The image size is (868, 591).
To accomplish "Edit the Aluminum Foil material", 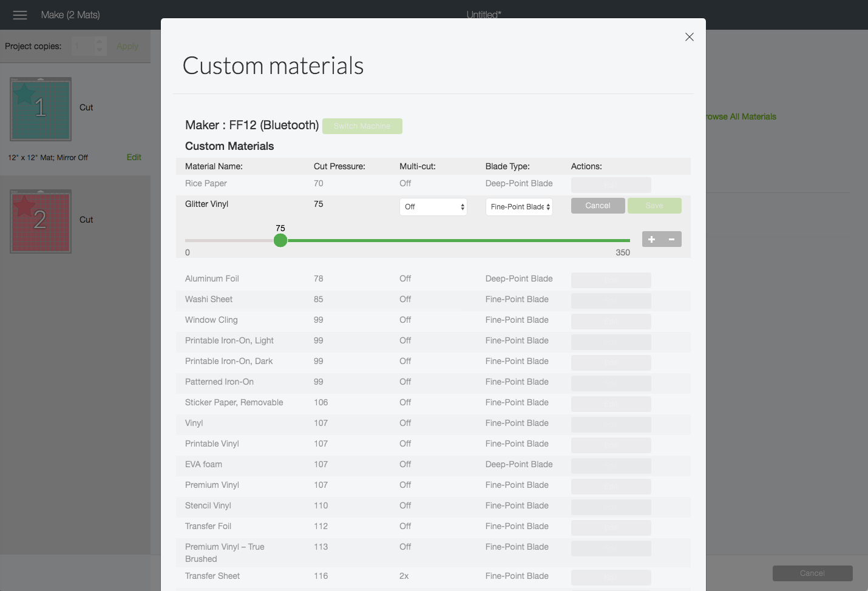I will [611, 280].
